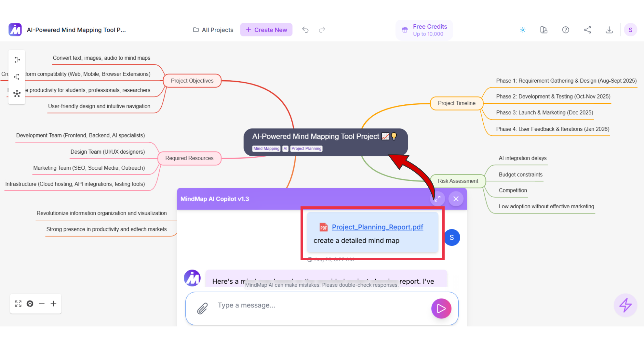This screenshot has height=351, width=644.
Task: Click the user avatar S in chat
Action: point(452,238)
